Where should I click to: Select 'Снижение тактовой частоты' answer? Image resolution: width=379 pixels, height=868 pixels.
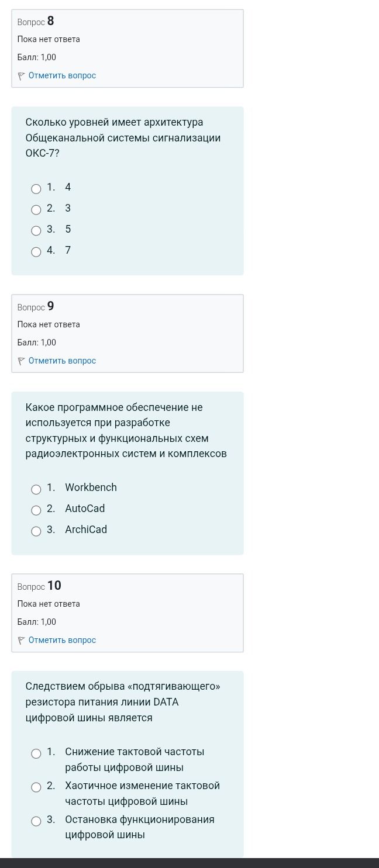[37, 753]
